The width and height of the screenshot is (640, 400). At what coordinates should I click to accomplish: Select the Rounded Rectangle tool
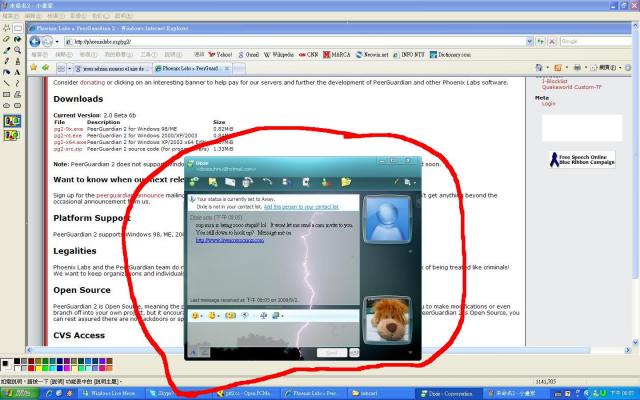(x=18, y=105)
